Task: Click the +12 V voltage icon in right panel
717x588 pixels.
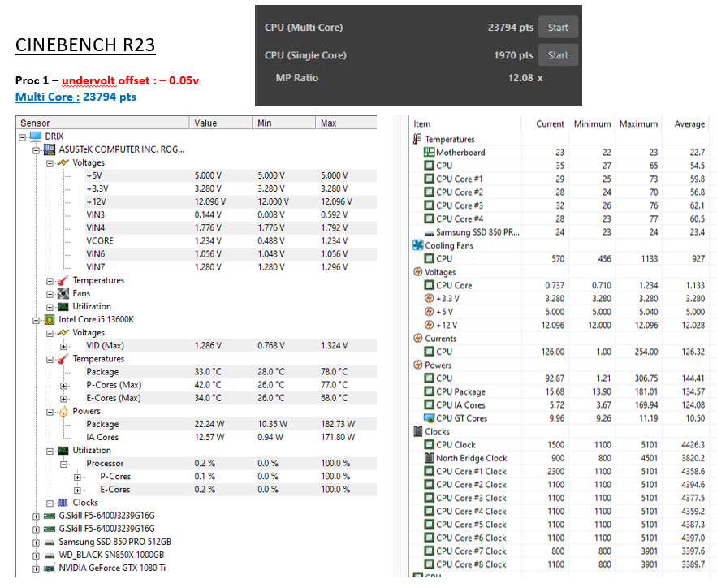Action: 429,325
